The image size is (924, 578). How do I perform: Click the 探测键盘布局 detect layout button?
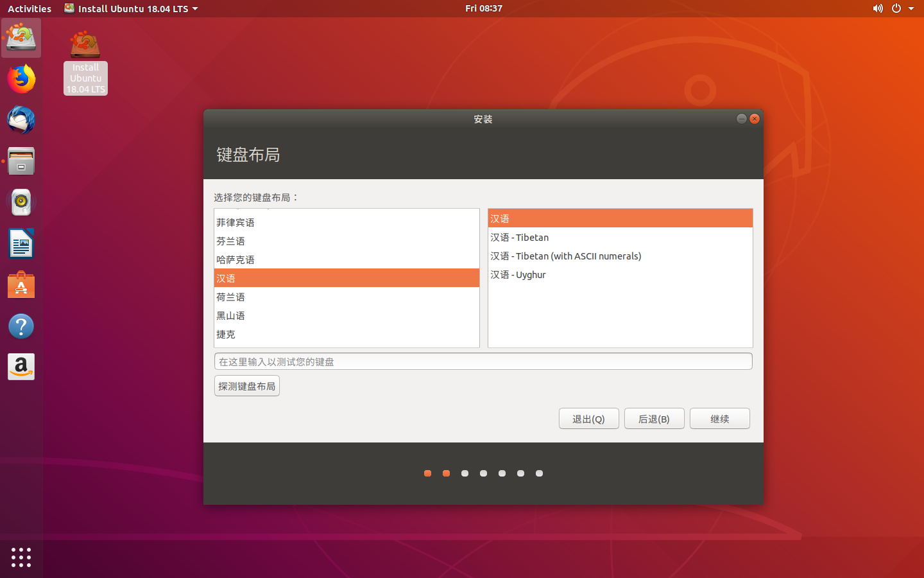pos(247,386)
